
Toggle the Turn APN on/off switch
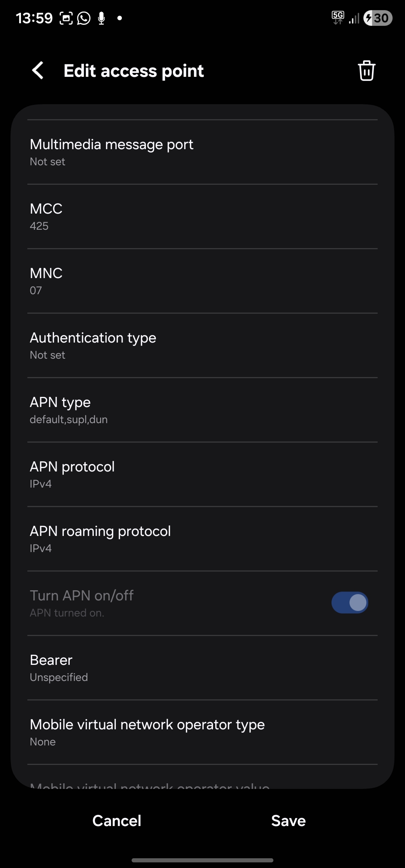coord(349,603)
